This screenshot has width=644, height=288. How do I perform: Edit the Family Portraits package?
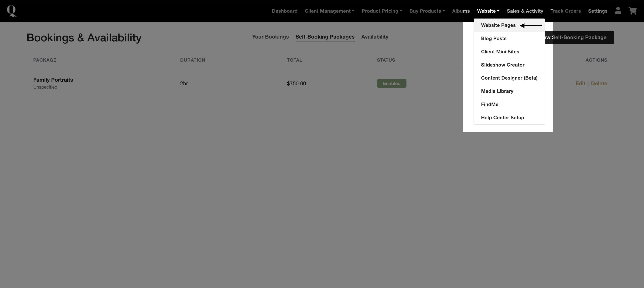point(580,84)
